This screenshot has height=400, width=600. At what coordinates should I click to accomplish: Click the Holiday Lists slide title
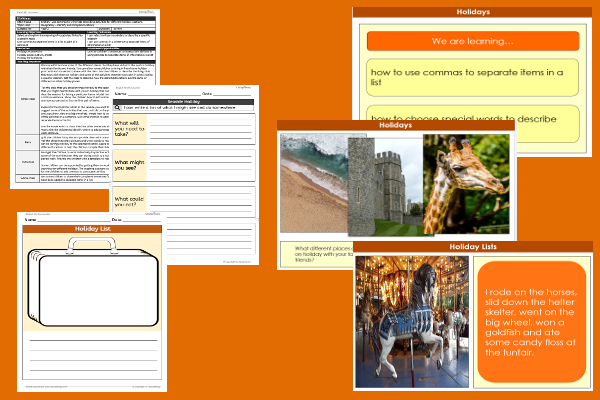(473, 247)
